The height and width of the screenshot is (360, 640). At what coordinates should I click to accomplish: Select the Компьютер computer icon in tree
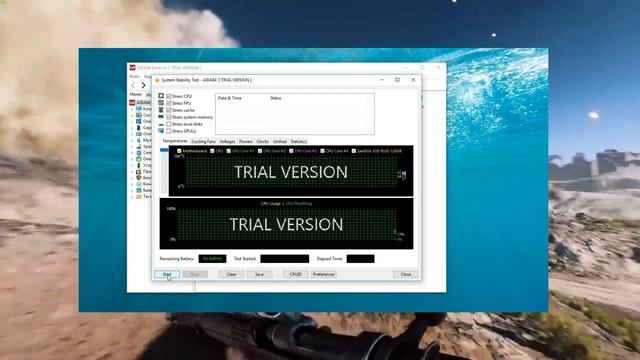pos(139,109)
